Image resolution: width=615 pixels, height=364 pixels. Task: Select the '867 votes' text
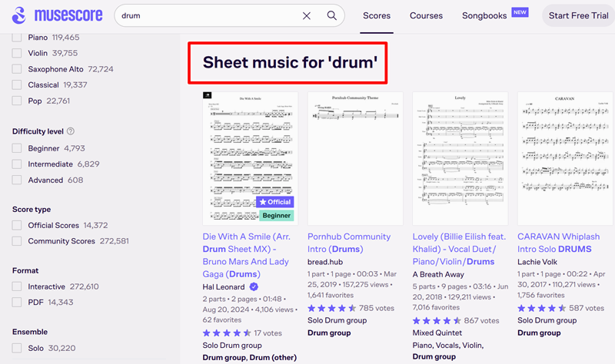[x=482, y=321]
